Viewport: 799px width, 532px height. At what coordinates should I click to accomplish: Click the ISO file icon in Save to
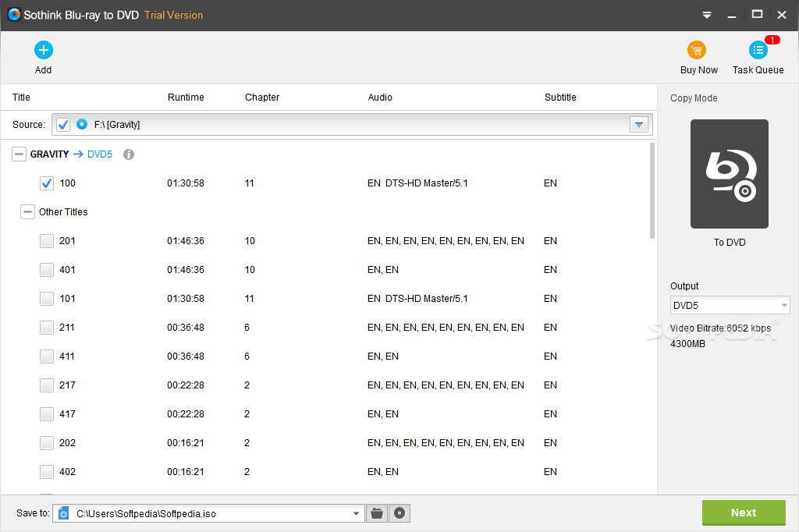[64, 512]
